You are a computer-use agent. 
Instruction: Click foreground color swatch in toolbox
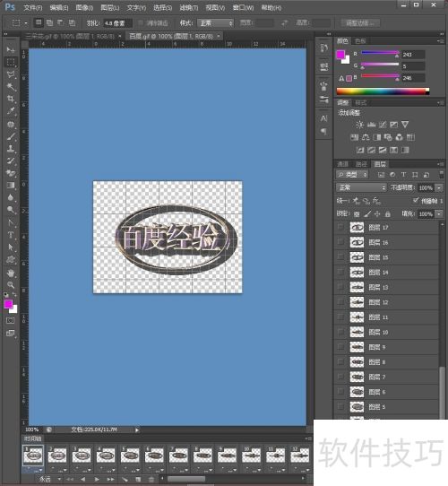8,304
